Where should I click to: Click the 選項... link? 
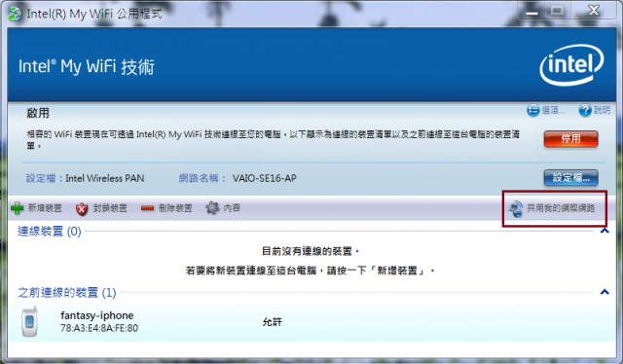pos(553,110)
